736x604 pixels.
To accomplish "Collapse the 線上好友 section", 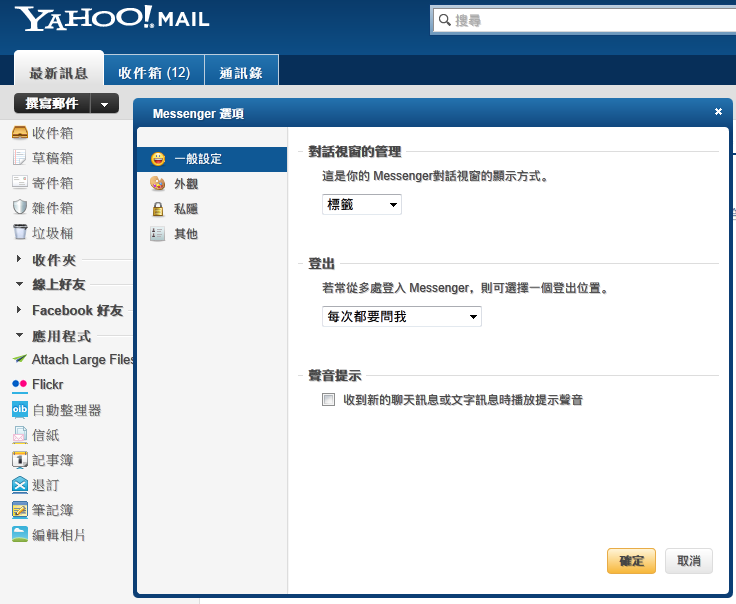I will (x=19, y=284).
